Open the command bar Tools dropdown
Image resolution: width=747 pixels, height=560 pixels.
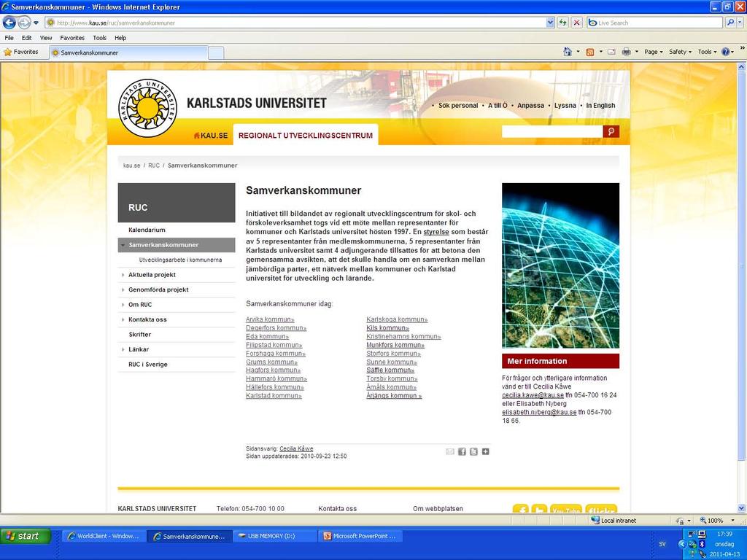pos(707,52)
